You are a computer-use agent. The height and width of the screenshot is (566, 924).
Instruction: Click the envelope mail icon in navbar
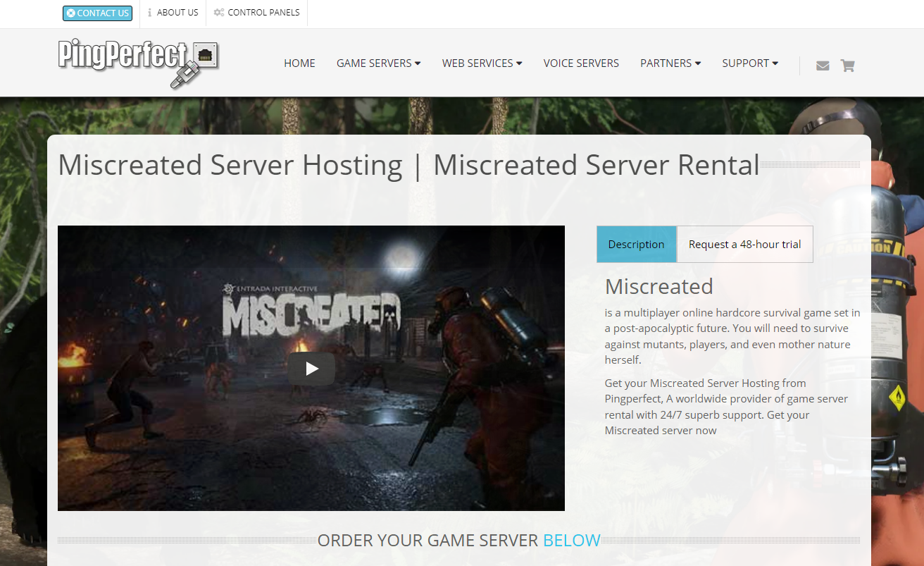click(823, 66)
